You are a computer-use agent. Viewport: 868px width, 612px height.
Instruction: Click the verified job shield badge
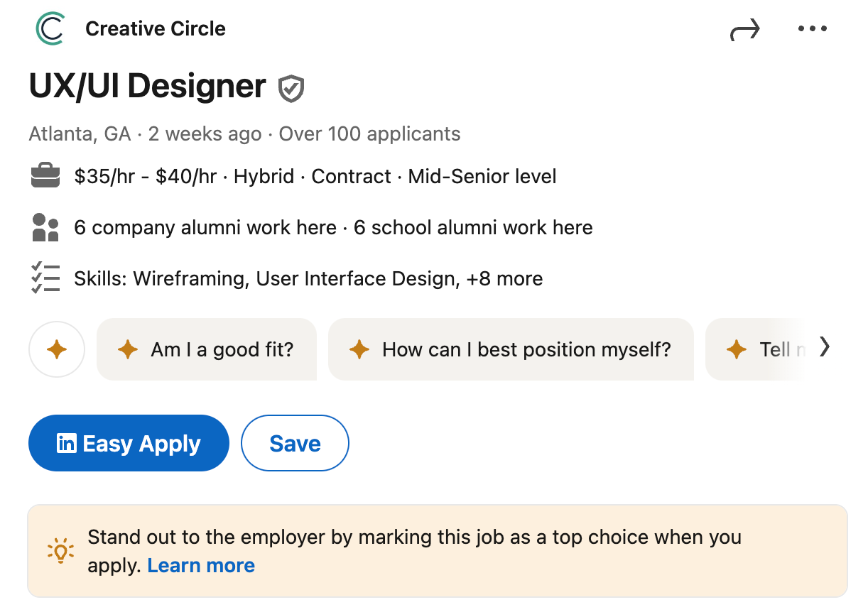(x=291, y=88)
